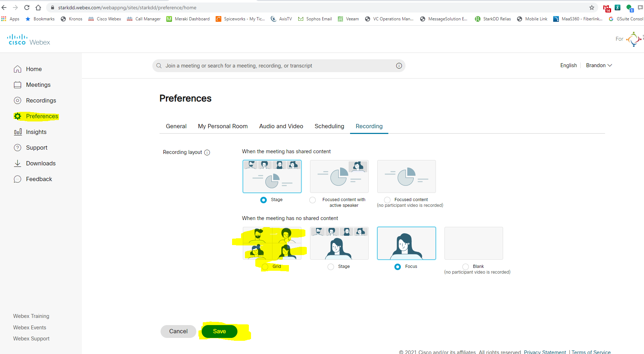Viewport: 644px width, 354px height.
Task: Open the MaaS360 Fiberlink bookmark
Action: coord(578,19)
